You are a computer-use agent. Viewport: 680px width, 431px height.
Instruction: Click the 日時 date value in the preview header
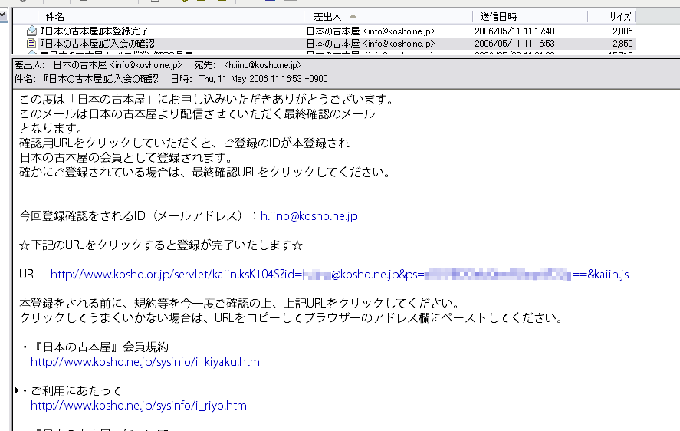[x=263, y=79]
